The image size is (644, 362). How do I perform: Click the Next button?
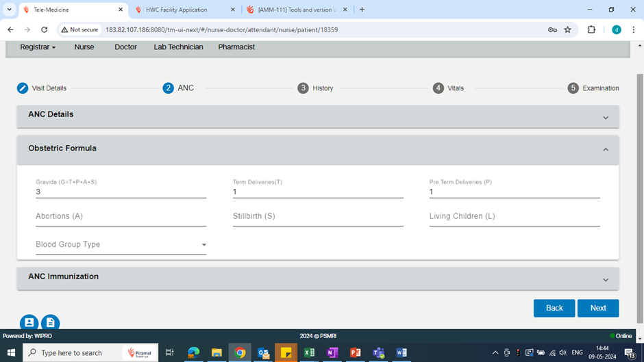pyautogui.click(x=598, y=308)
